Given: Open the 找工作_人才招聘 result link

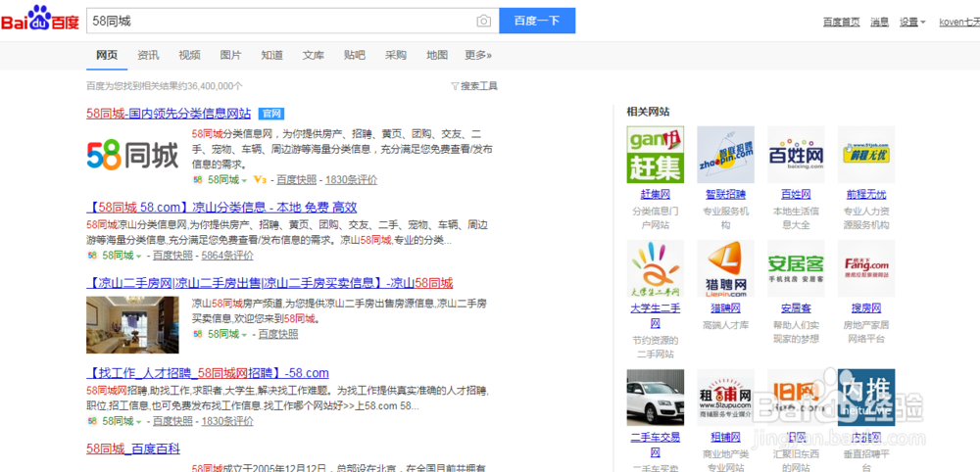Looking at the screenshot, I should [208, 373].
